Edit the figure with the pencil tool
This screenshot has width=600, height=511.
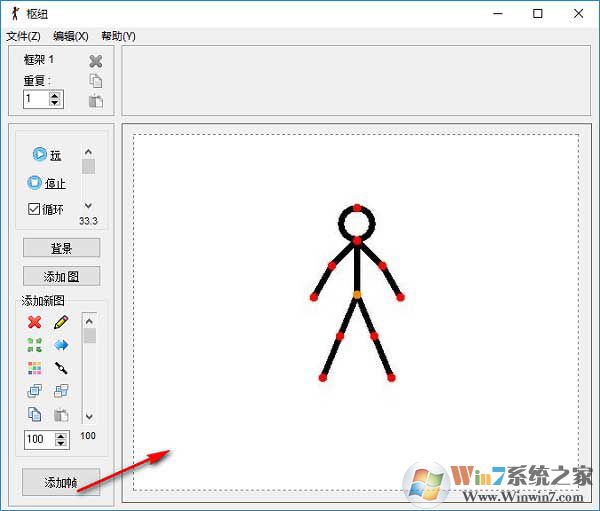click(61, 322)
